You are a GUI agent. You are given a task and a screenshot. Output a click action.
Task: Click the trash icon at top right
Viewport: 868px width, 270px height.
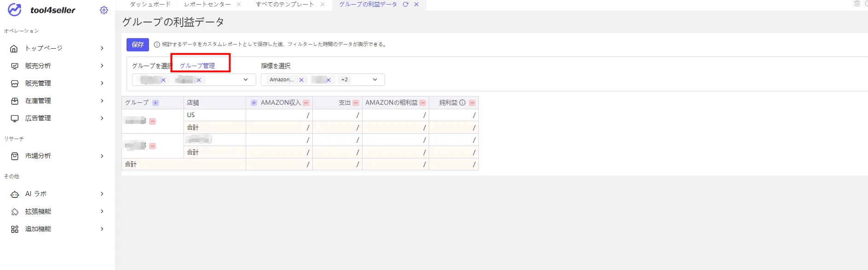pyautogui.click(x=857, y=4)
